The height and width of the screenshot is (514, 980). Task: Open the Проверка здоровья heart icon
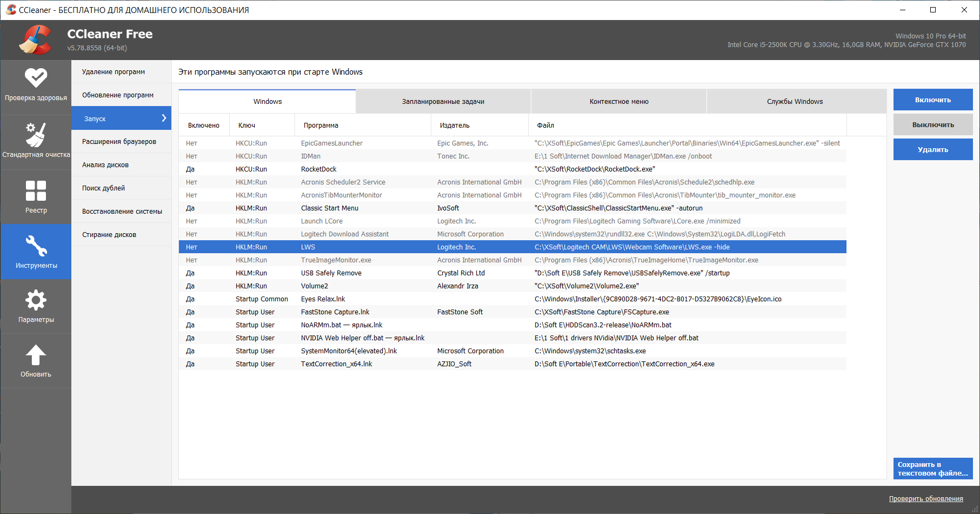tap(36, 78)
